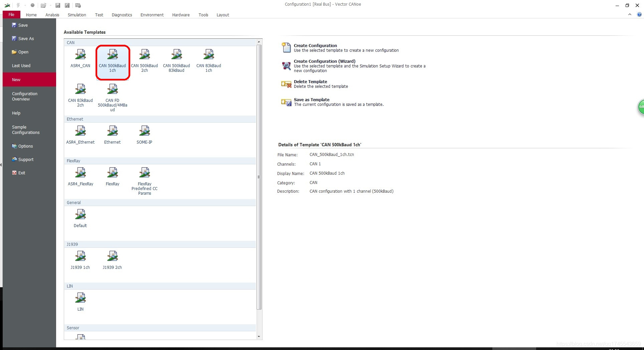The height and width of the screenshot is (350, 644).
Task: Switch to the Test ribbon tab
Action: 99,15
